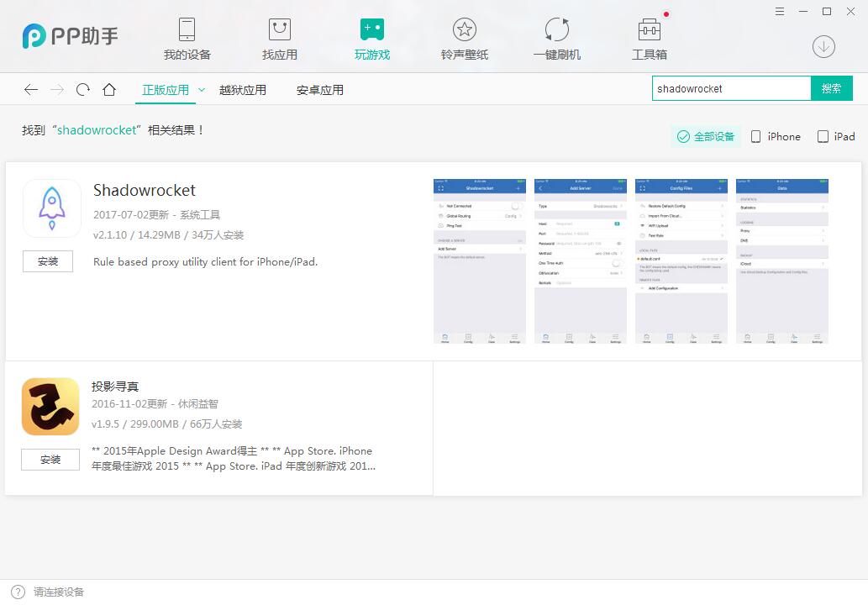Screen dimensions: 868x605
Task: View the Shadowrocket home screen screenshot
Action: pyautogui.click(x=480, y=261)
